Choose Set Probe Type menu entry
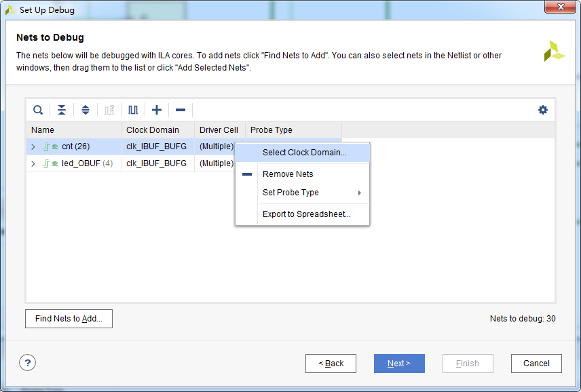Screen dimensions: 581x392 coord(302,193)
